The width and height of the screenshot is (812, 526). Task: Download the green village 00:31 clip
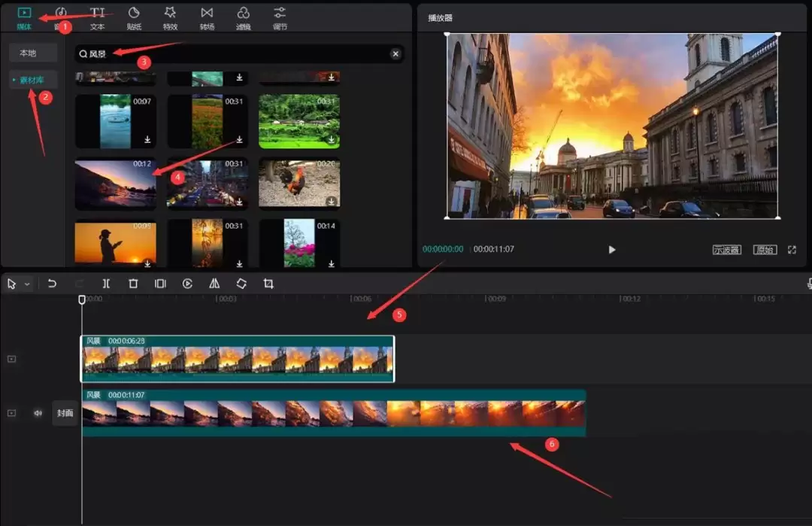(332, 139)
